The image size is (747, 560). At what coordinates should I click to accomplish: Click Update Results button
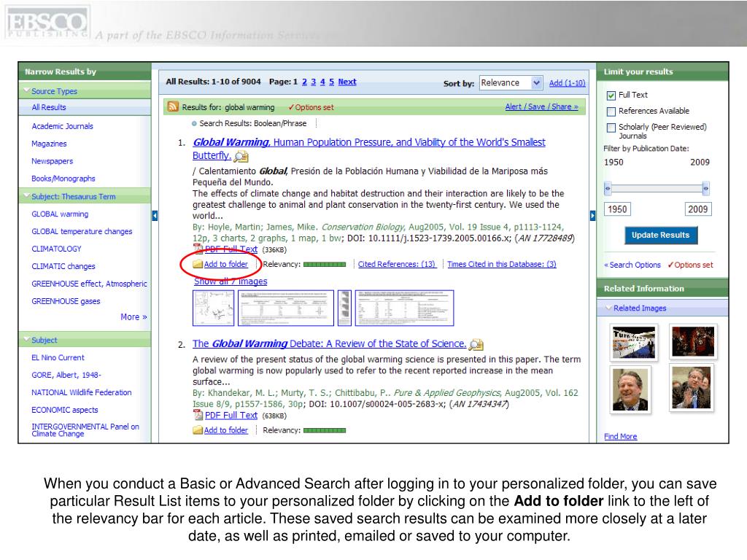[x=660, y=236]
